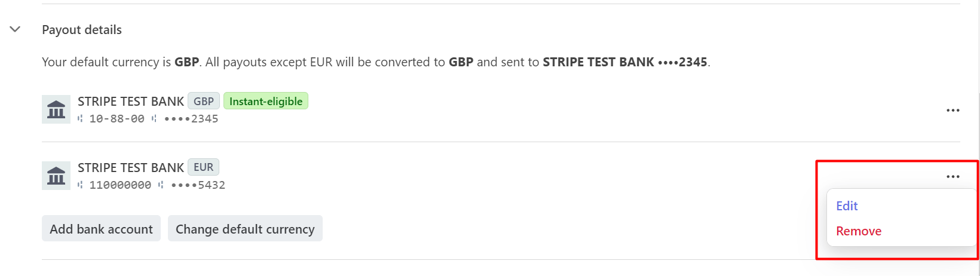This screenshot has height=276, width=980.
Task: Click the STRIPE TEST BANK name on the EUR row
Action: click(x=131, y=168)
